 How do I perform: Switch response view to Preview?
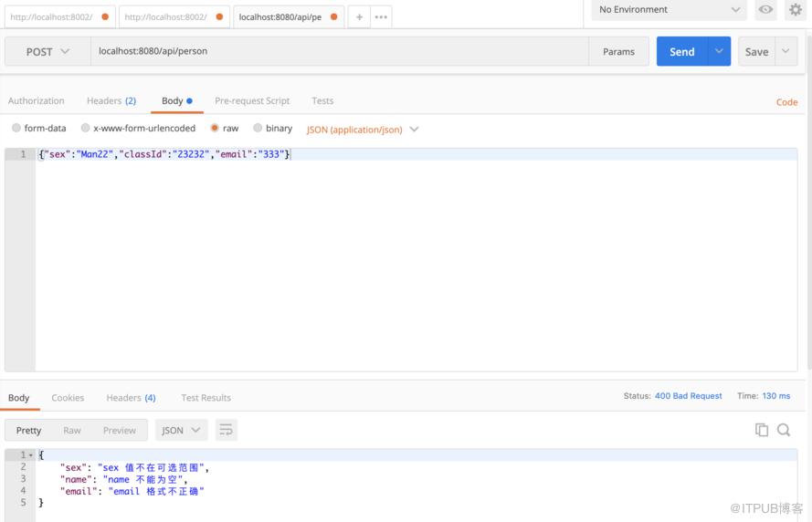click(x=119, y=430)
